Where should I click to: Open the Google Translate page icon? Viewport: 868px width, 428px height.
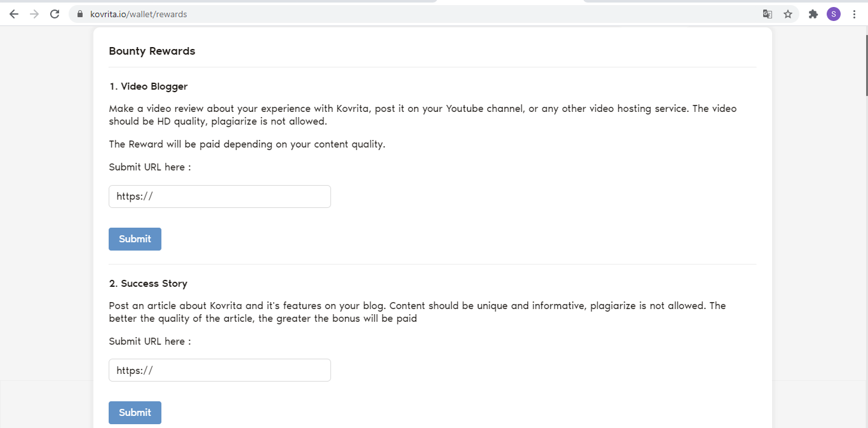[768, 14]
